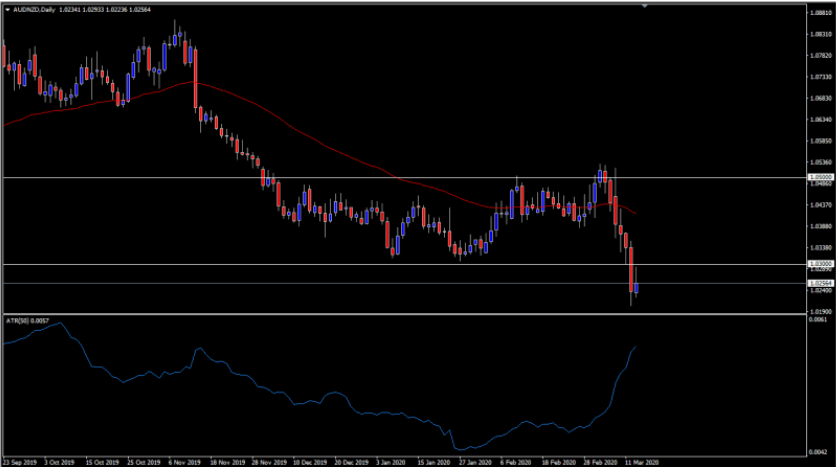Click the separator between chart and ATR window
This screenshot has width=836, height=467.
400,315
